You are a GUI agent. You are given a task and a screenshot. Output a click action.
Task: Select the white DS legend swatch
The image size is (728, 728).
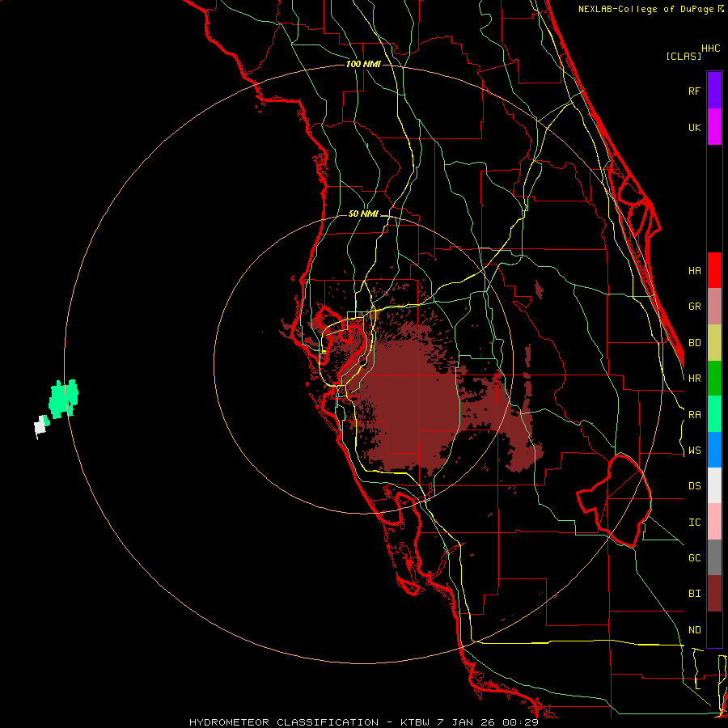[x=714, y=485]
